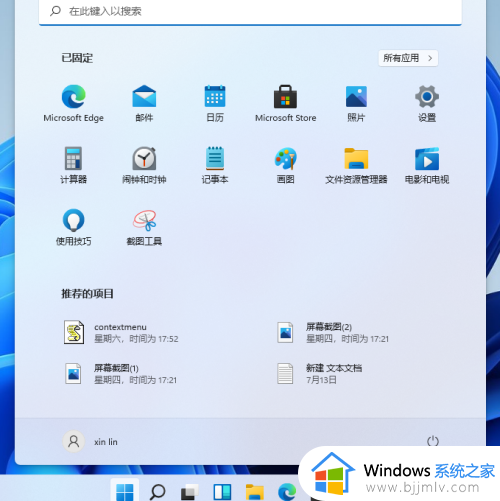500x501 pixels.
Task: Open recommended 屏幕截图(1) file
Action: [121, 374]
